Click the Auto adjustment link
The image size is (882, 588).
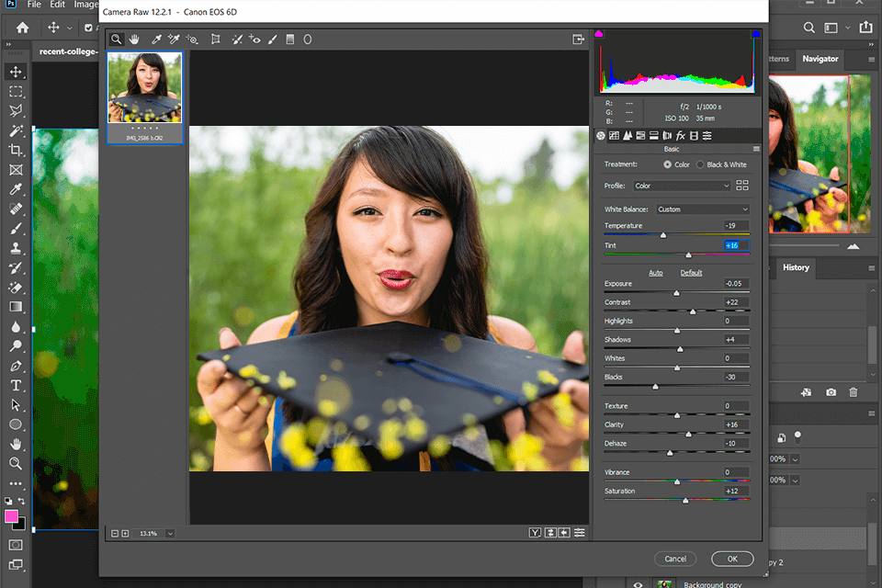(656, 272)
